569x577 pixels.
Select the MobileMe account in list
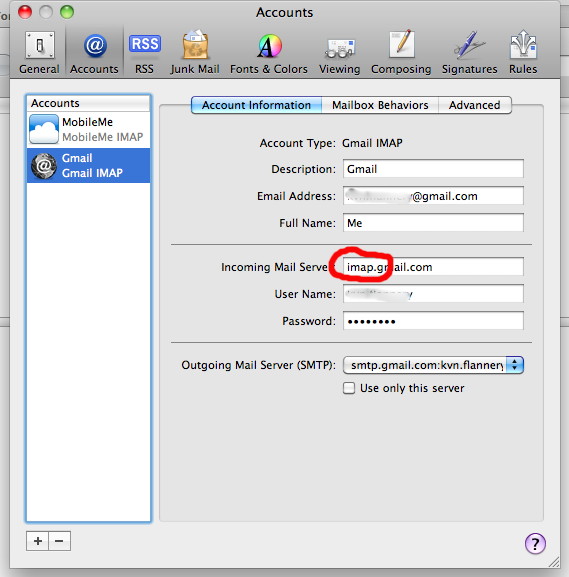(x=88, y=130)
